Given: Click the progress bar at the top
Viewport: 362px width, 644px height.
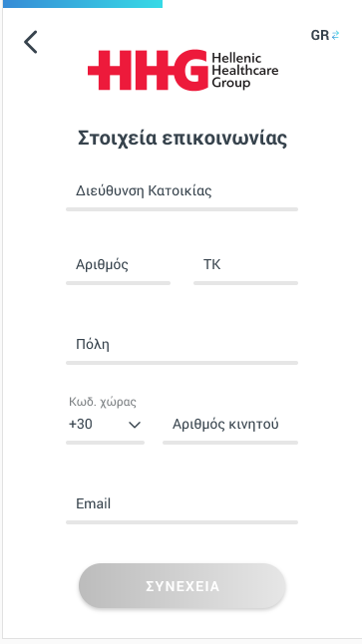Looking at the screenshot, I should click(x=82, y=4).
